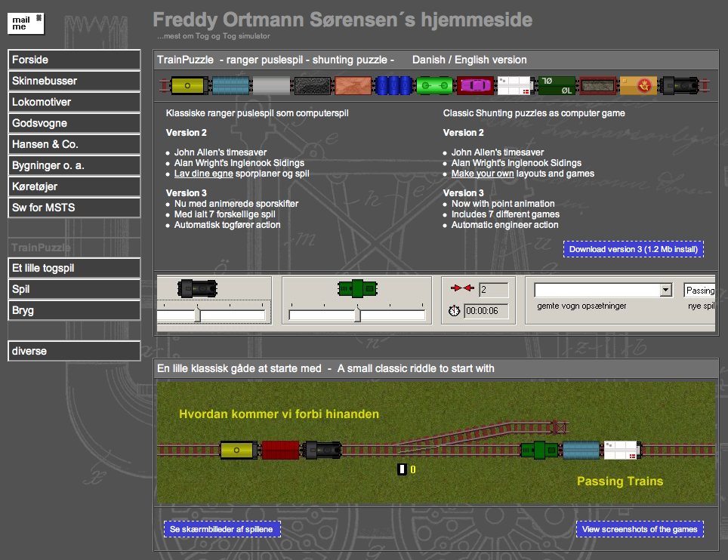Screen dimensions: 728x560
Task: Click the green locomotive speed slider handle
Action: pyautogui.click(x=357, y=315)
